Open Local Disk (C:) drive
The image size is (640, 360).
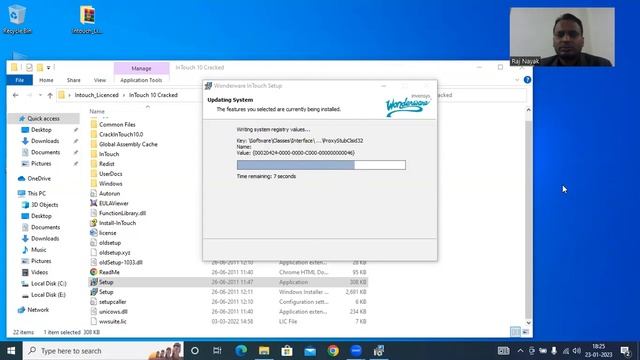(x=49, y=283)
